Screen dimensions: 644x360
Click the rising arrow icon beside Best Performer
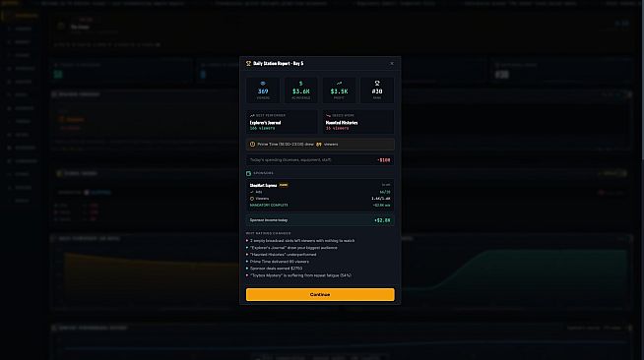pyautogui.click(x=252, y=116)
